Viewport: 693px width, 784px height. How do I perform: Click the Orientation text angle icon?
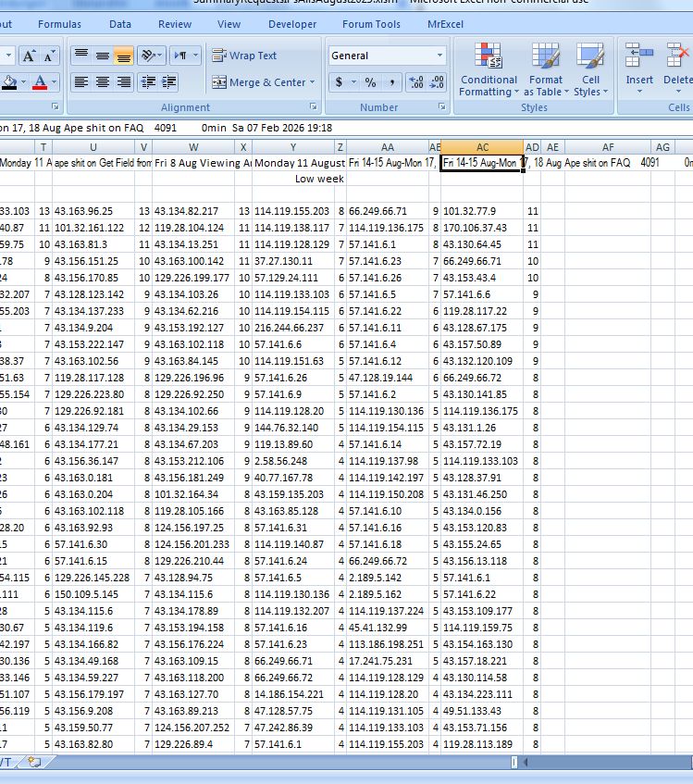point(147,55)
